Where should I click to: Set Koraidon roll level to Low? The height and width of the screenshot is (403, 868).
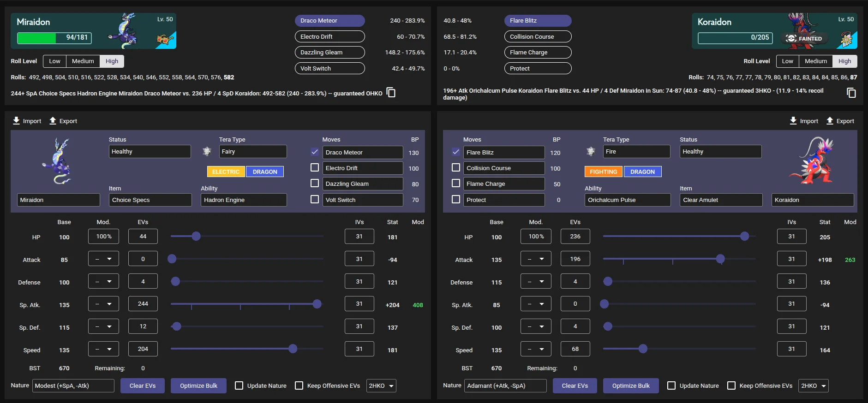pyautogui.click(x=788, y=61)
